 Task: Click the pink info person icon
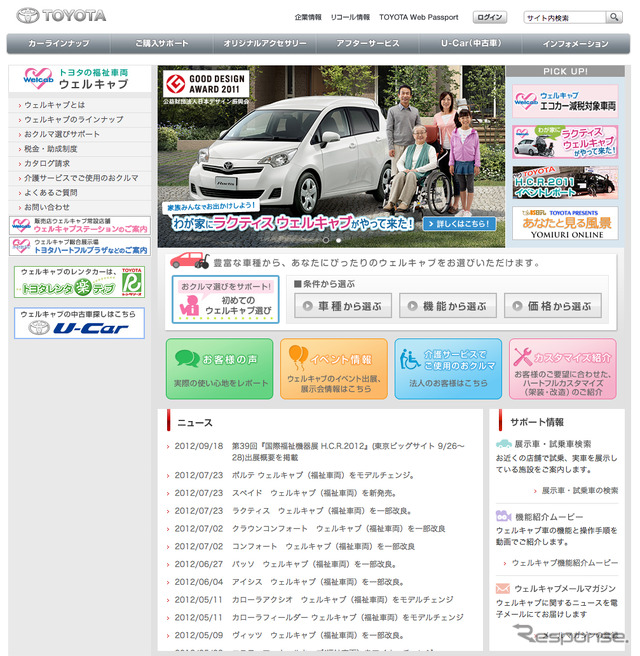189,305
